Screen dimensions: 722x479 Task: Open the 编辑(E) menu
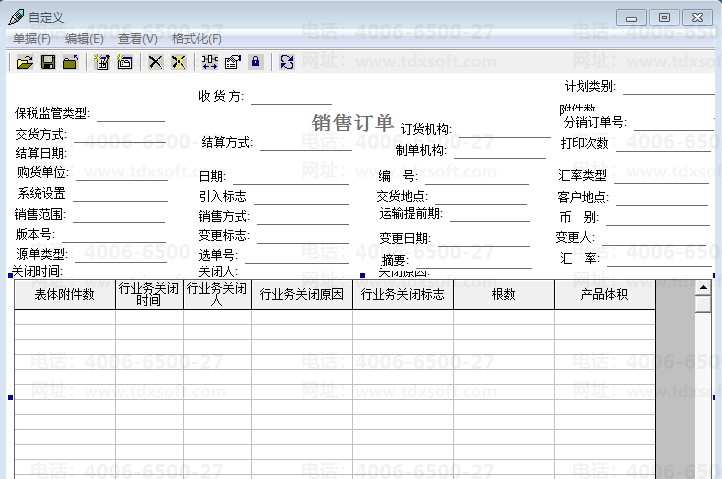(84, 39)
